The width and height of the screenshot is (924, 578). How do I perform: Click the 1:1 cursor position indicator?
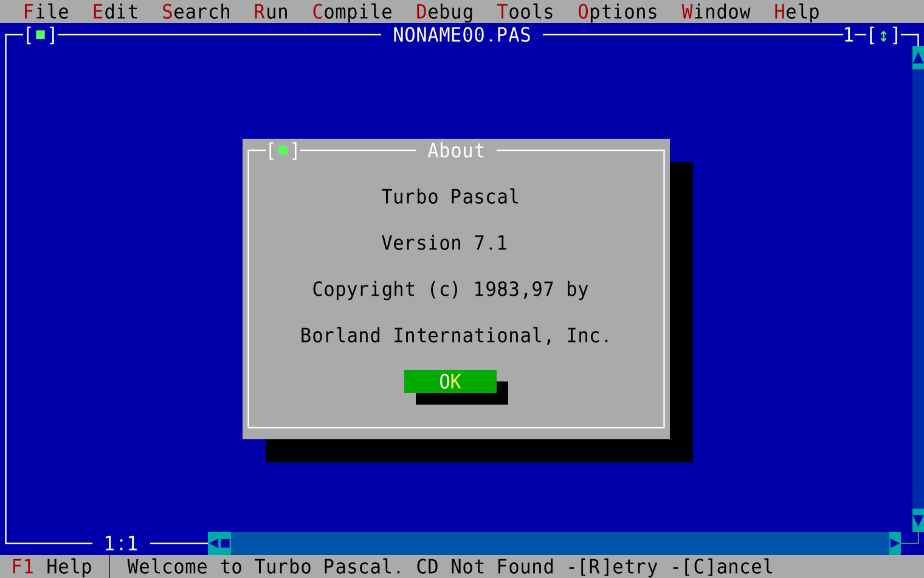coord(120,543)
